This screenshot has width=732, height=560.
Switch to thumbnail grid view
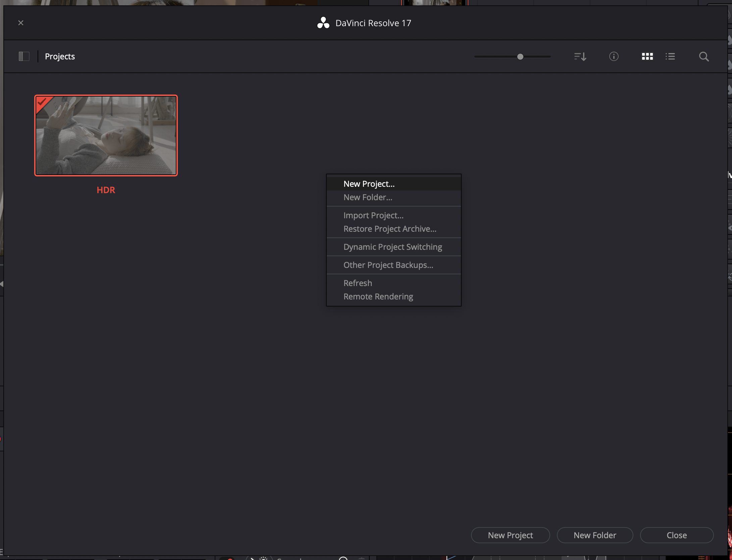(x=647, y=56)
